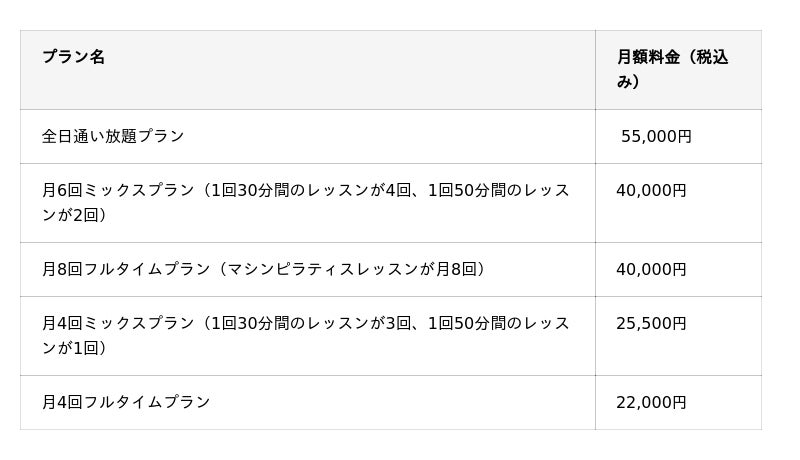Screen dimensions: 800x460
Task: Select the 月4回フルタイムプラン name cell
Action: click(x=126, y=402)
